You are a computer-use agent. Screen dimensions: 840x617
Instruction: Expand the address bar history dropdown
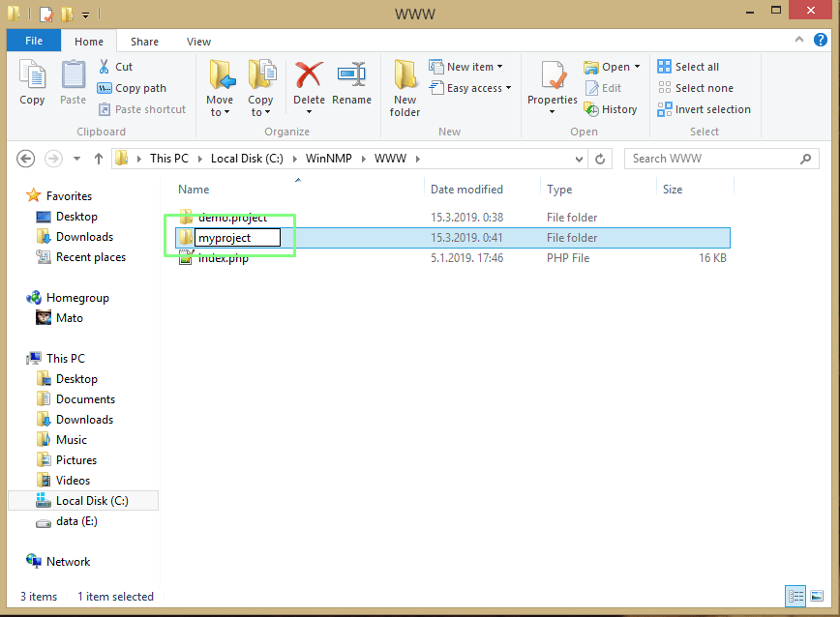pyautogui.click(x=579, y=159)
